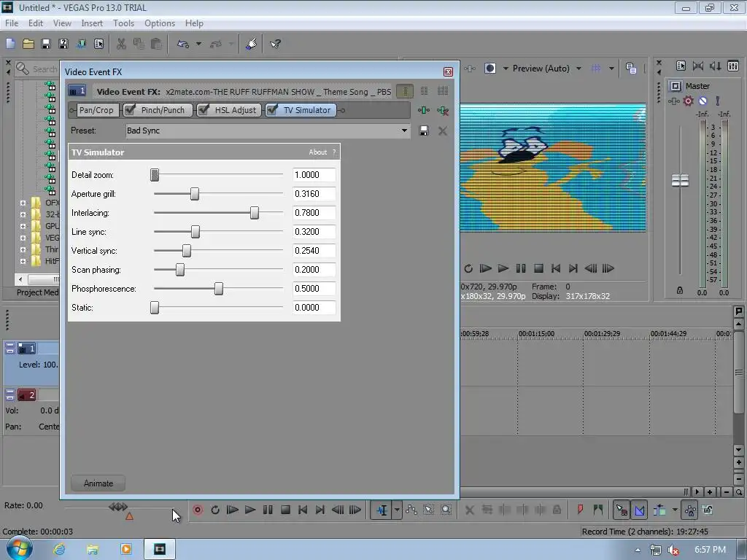Click the Loop Playback icon in preview
Viewport: 747px width, 560px height.
pos(468,268)
